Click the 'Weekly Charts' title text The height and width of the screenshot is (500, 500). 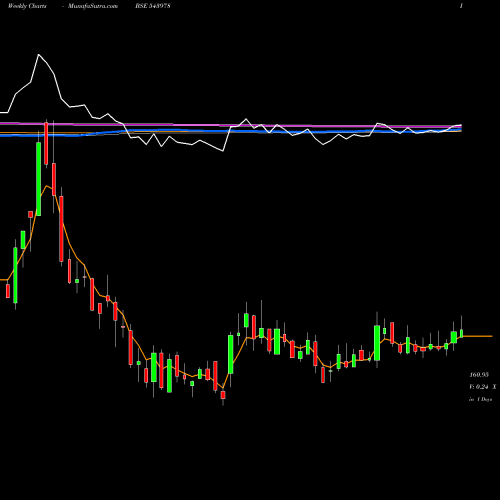pos(27,6)
